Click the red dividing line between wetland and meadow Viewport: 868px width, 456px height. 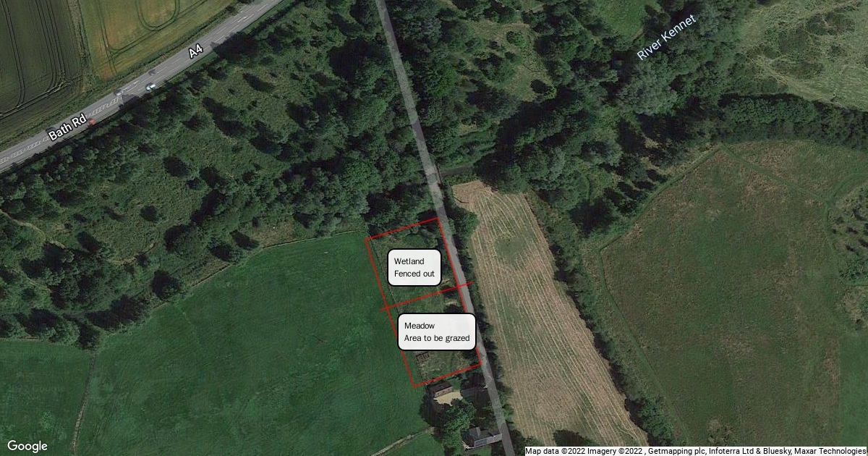[x=427, y=297]
